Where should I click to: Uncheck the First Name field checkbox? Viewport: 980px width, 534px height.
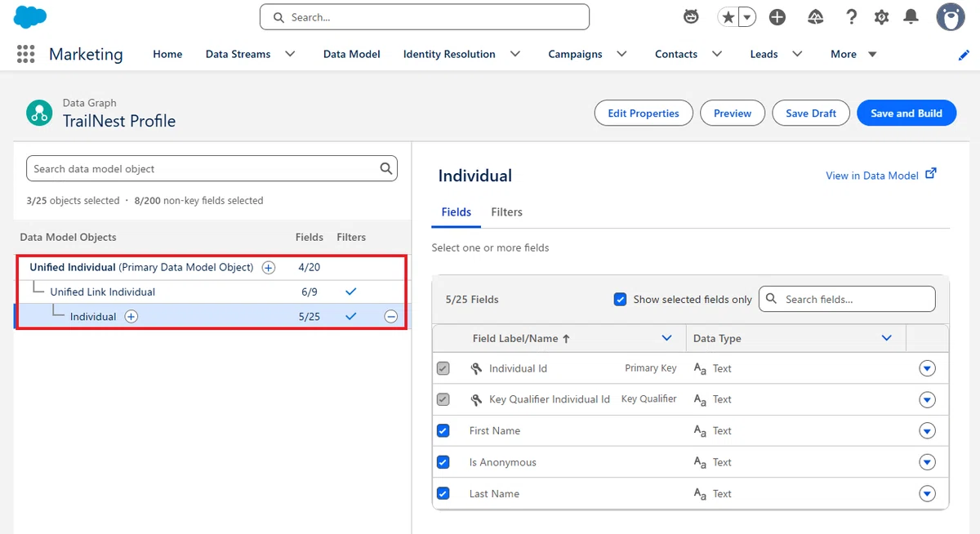[443, 431]
